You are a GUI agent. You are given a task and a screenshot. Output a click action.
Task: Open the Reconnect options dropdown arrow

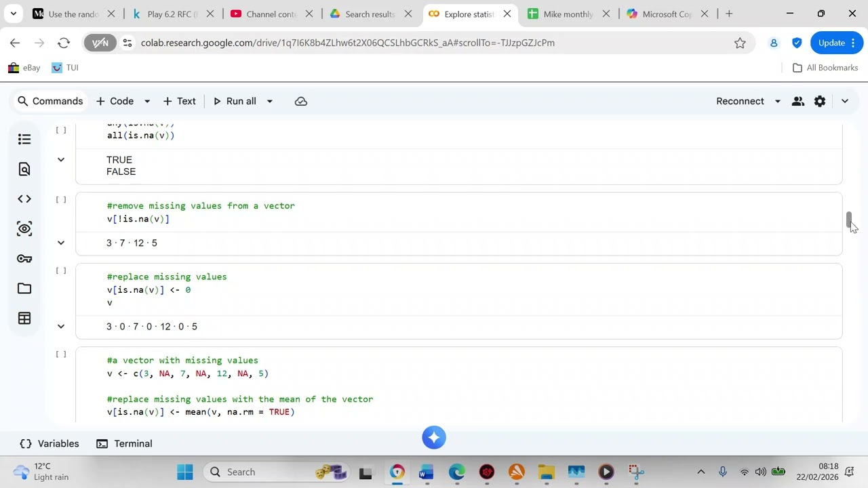pos(778,101)
